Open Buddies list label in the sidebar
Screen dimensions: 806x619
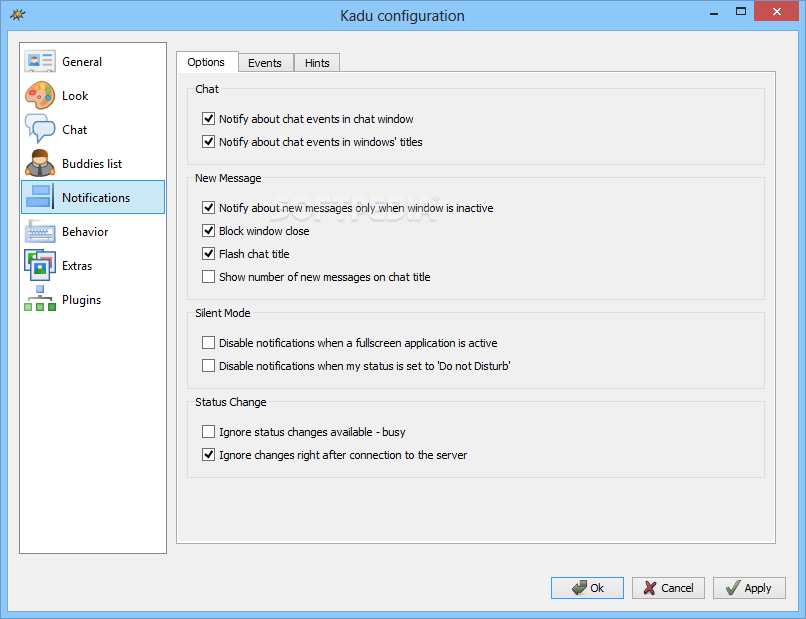click(x=92, y=163)
